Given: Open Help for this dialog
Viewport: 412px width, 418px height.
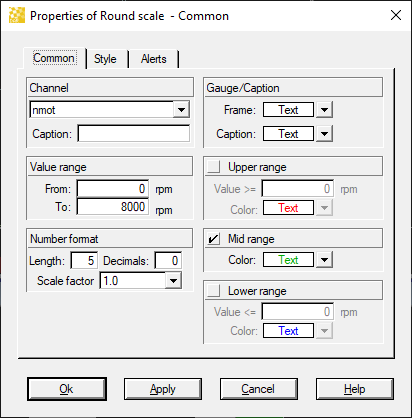Looking at the screenshot, I should 355,389.
